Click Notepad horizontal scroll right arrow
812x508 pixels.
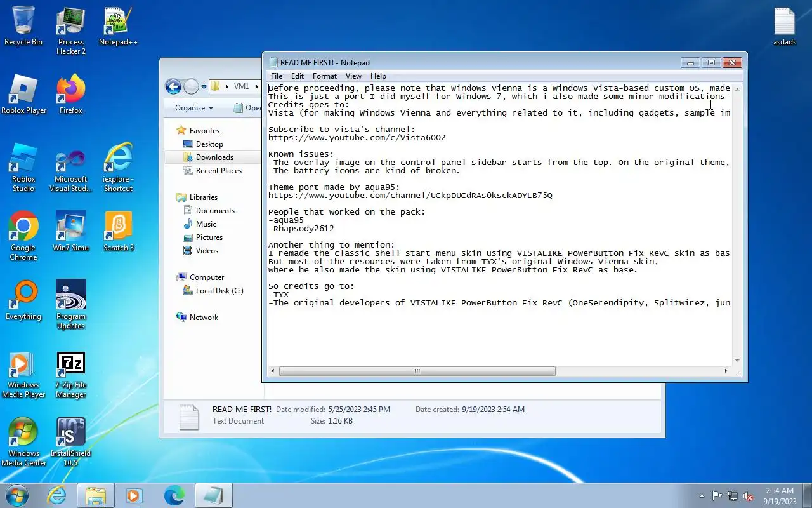click(x=726, y=371)
